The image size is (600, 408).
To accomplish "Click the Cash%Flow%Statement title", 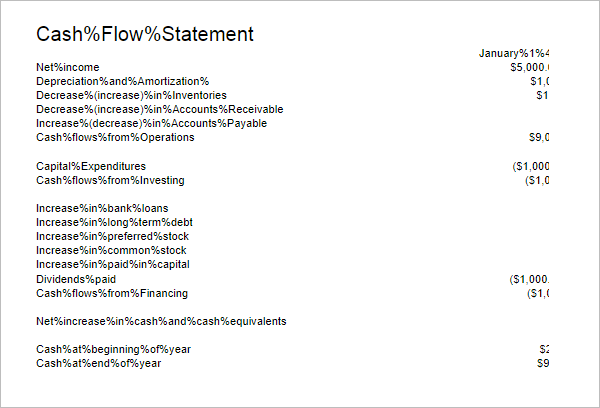I will [x=145, y=34].
